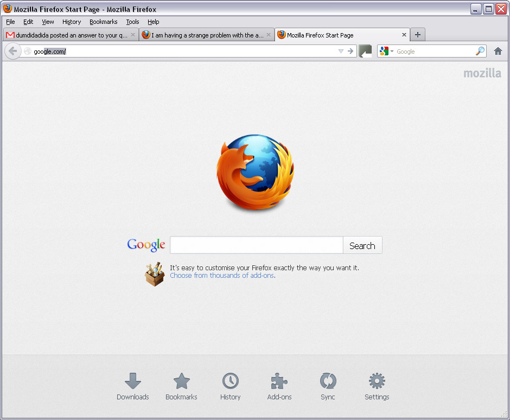Screen dimensions: 510x420
Task: Open a new tab with plus button
Action: coord(418,35)
